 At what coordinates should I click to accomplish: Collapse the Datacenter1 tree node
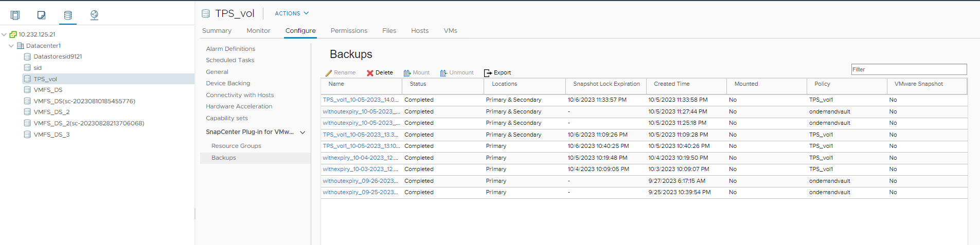pyautogui.click(x=11, y=46)
